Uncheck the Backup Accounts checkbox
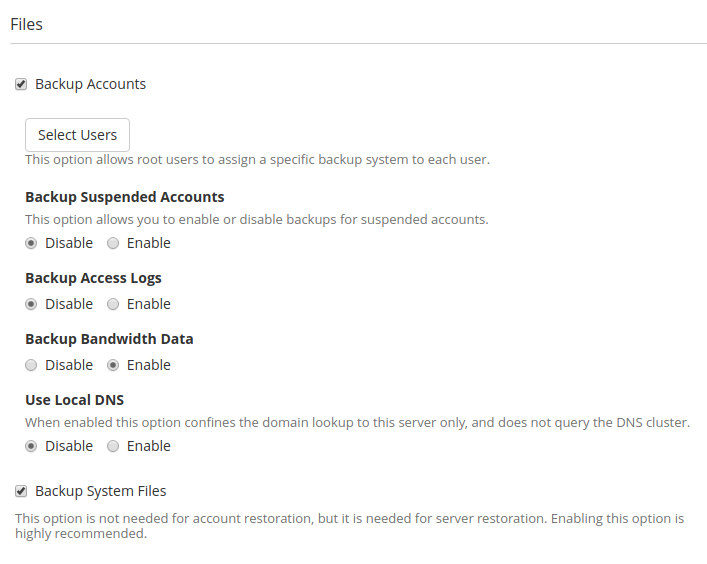This screenshot has width=707, height=564. pos(21,84)
